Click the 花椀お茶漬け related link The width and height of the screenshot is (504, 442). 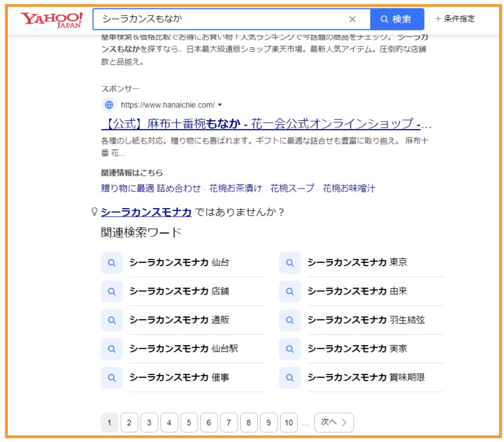(x=235, y=188)
